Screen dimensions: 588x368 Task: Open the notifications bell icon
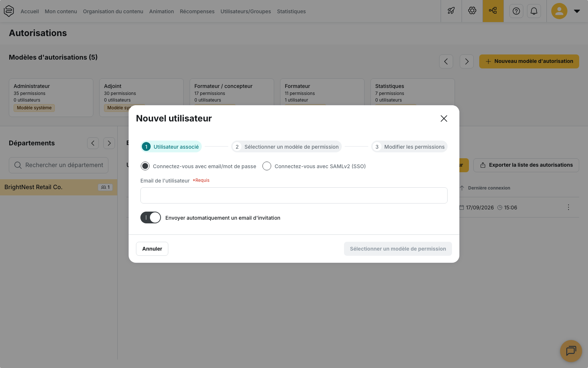534,11
